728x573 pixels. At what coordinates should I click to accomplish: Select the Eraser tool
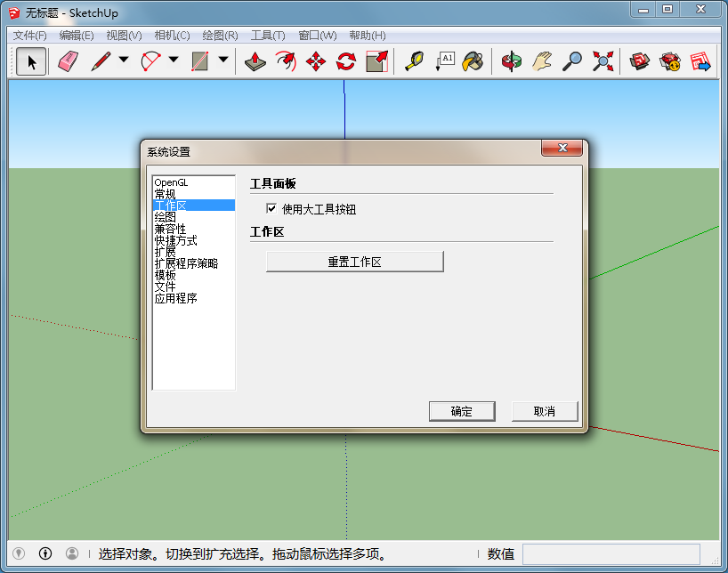coord(68,61)
